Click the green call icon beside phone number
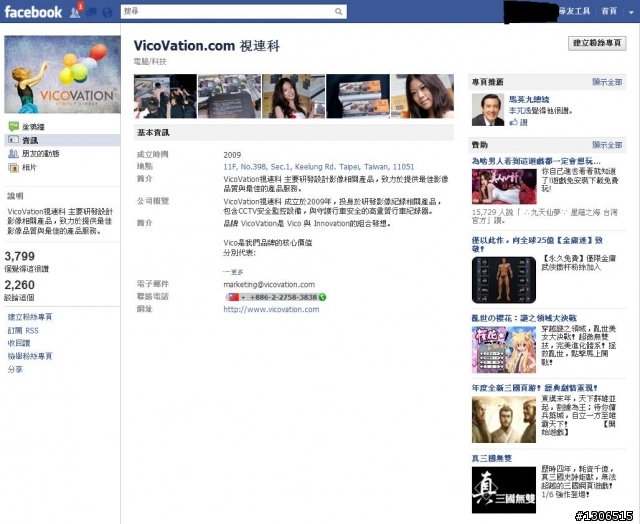640x524 pixels. tap(322, 297)
